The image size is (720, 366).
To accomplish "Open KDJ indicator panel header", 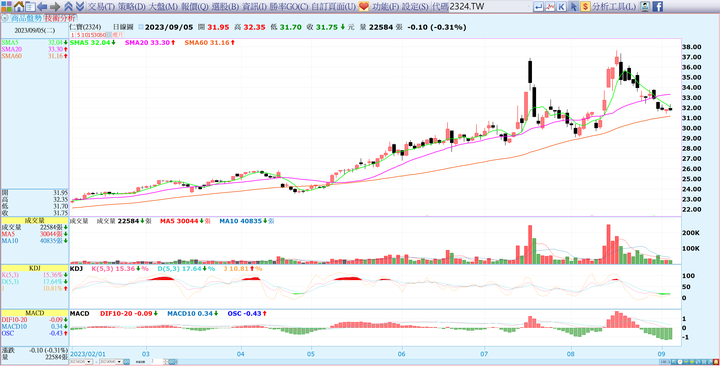I will (34, 268).
